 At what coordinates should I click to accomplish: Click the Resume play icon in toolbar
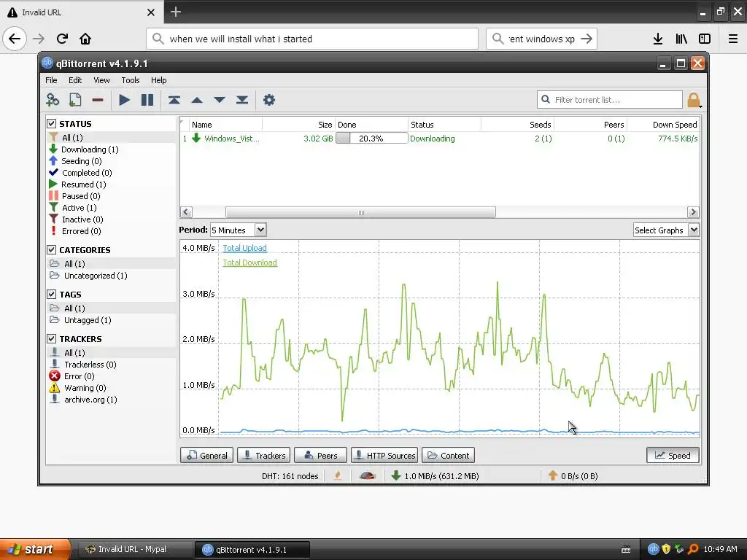124,100
